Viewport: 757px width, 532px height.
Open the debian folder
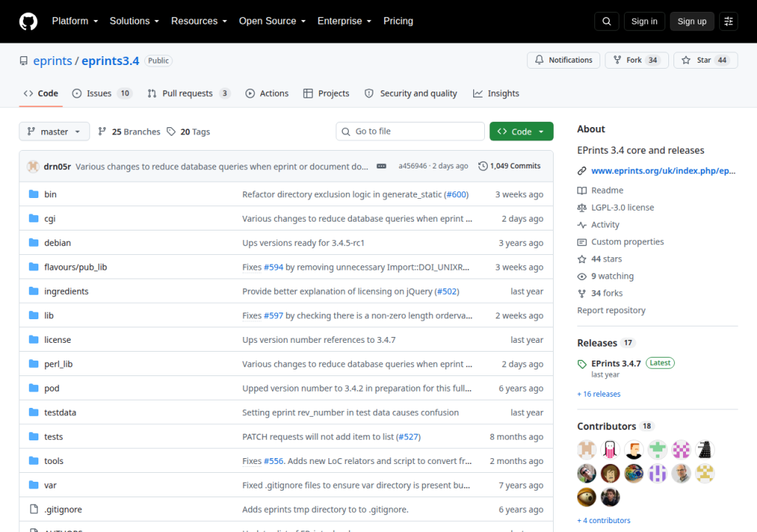coord(58,243)
